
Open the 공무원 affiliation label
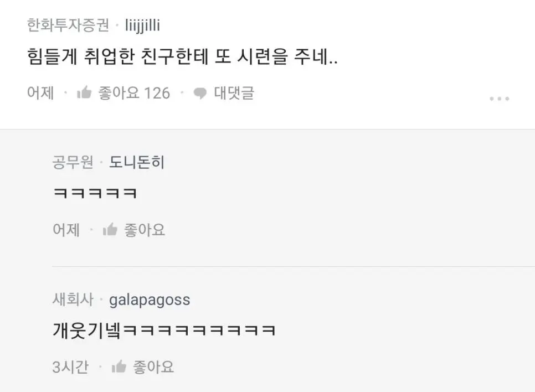pos(73,162)
